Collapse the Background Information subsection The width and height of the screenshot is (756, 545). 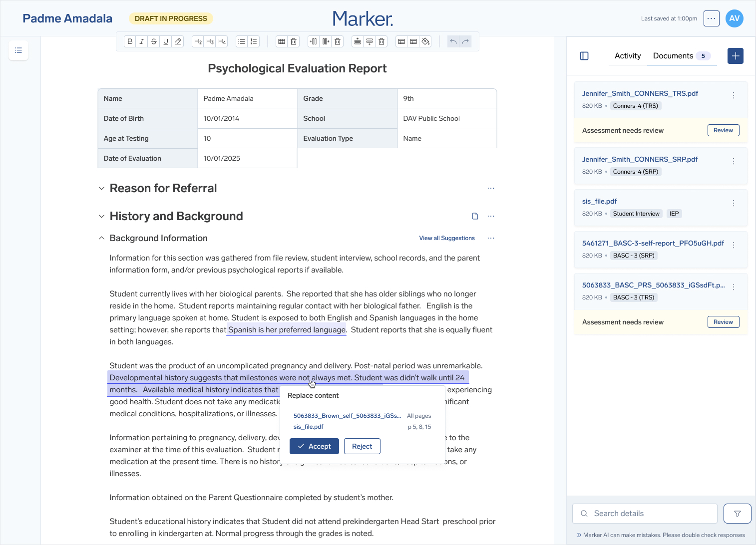click(101, 238)
